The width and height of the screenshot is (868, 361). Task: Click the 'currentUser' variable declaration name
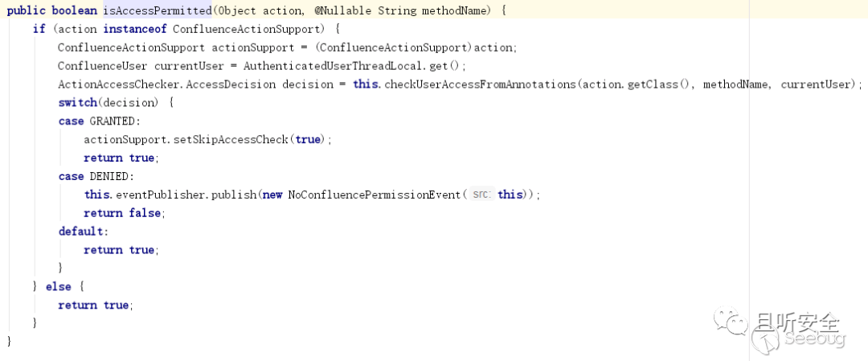click(190, 66)
